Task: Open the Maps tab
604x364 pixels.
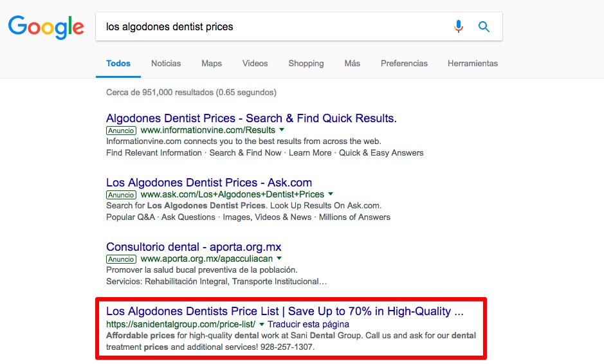Action: point(212,64)
